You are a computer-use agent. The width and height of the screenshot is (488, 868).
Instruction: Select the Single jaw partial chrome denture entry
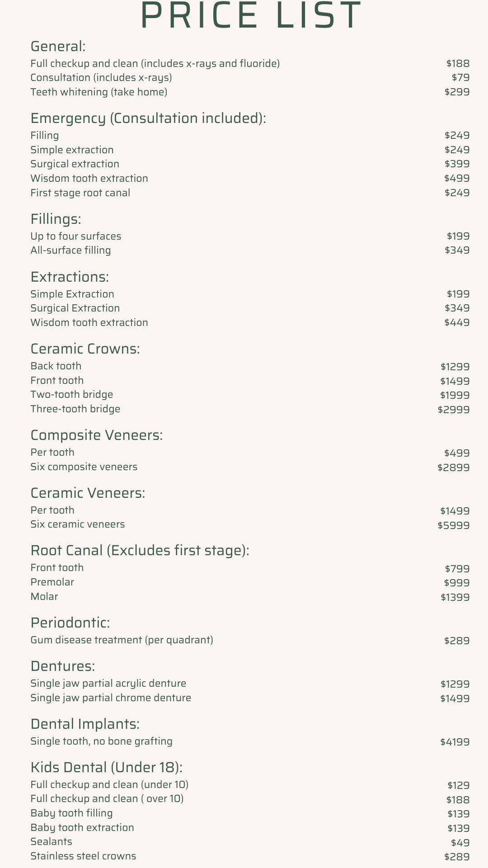point(111,698)
